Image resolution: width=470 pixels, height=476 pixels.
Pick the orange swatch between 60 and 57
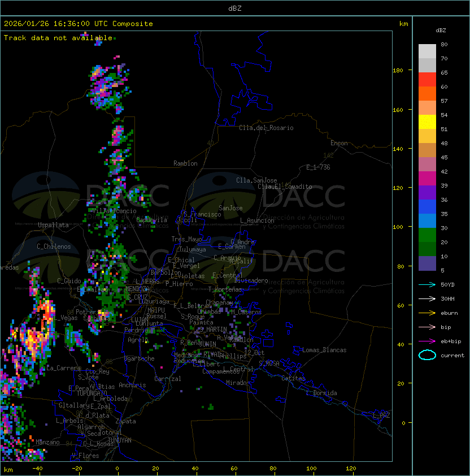tap(427, 93)
